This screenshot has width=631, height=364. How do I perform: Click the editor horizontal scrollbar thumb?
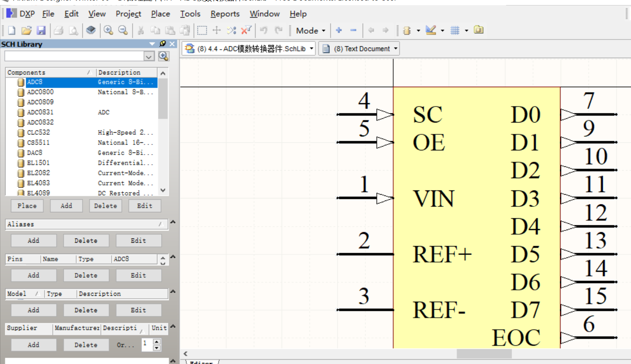coord(484,354)
